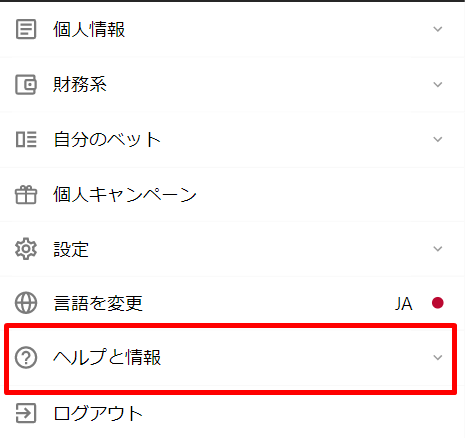465x438 pixels.
Task: Open the 個人キャンペーン menu item
Action: point(232,195)
